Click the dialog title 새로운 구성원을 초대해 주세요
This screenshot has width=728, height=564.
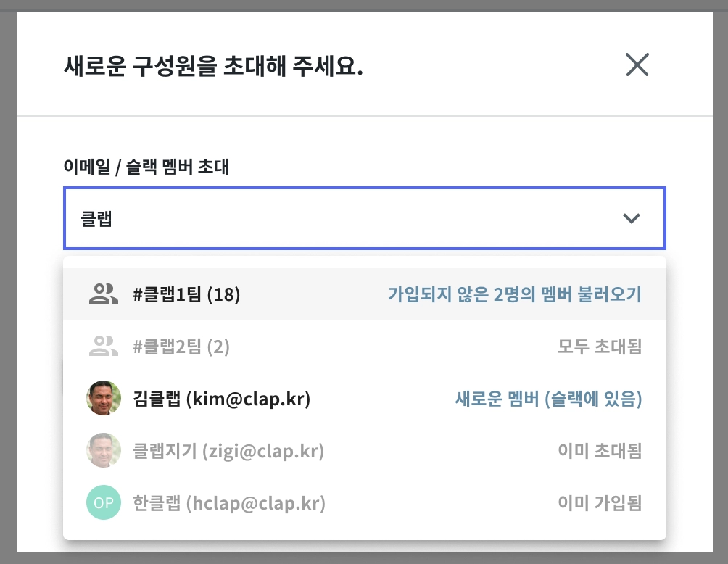[x=214, y=68]
